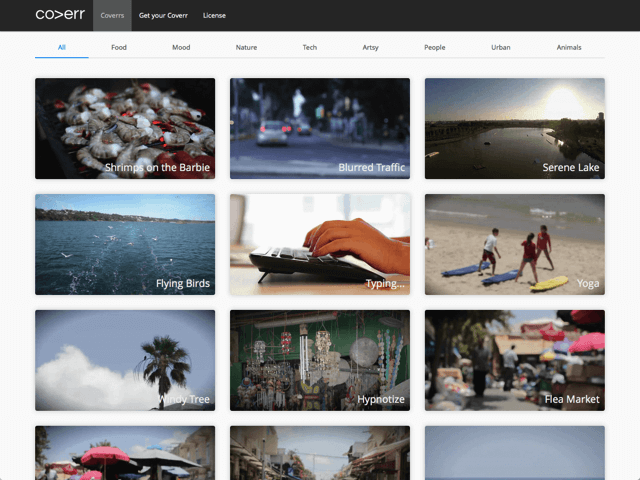640x480 pixels.
Task: Switch to the Animals tab
Action: coord(569,47)
